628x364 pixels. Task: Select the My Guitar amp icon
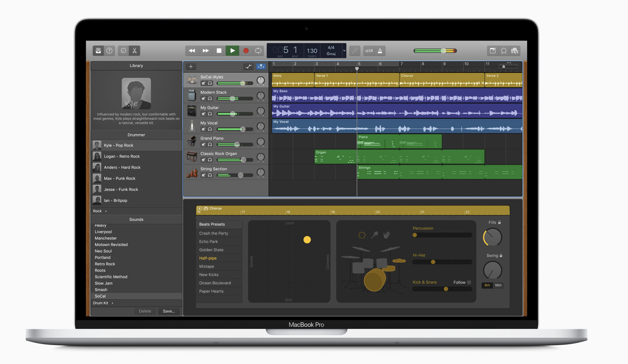tap(191, 111)
